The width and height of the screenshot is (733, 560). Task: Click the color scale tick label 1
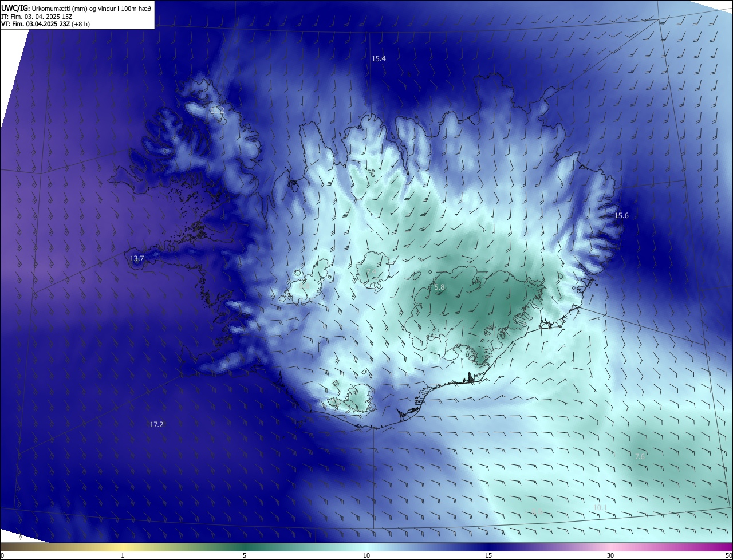point(123,555)
